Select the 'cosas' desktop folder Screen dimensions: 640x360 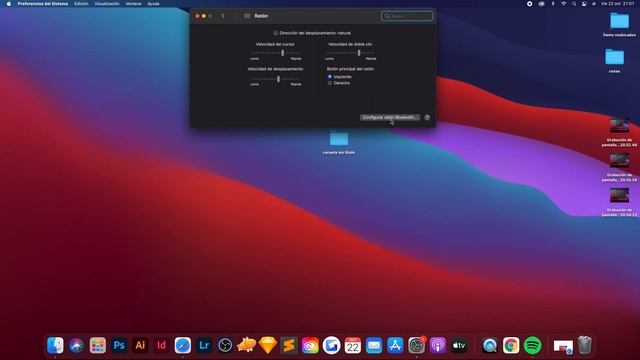(615, 60)
